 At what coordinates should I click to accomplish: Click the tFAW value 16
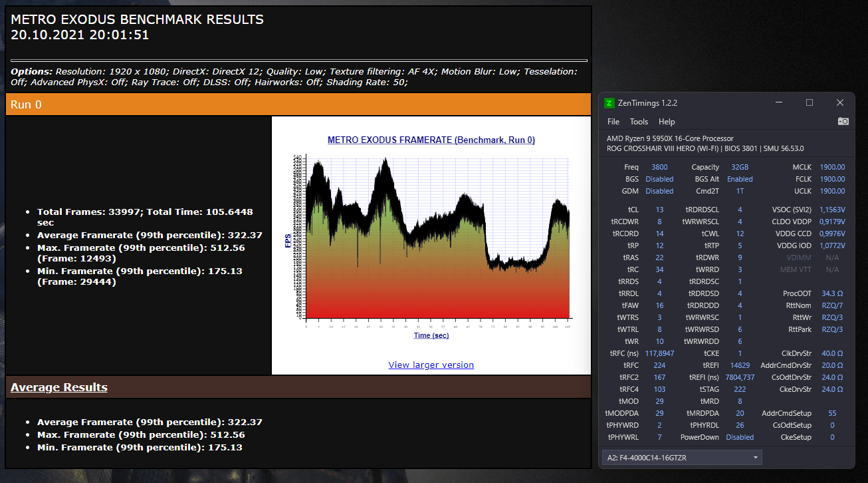659,305
